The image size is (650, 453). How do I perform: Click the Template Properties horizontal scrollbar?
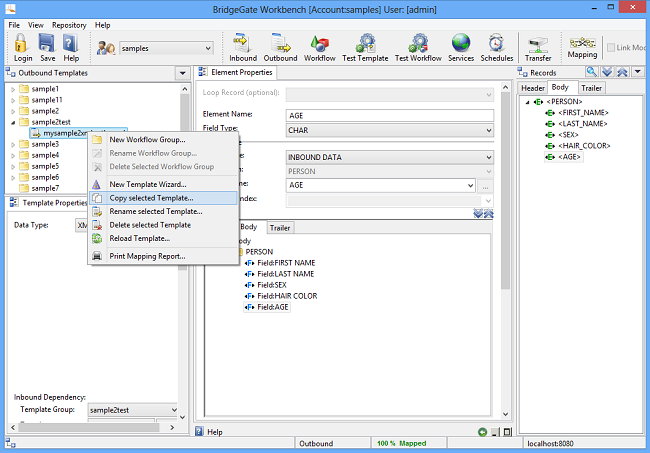click(x=88, y=427)
